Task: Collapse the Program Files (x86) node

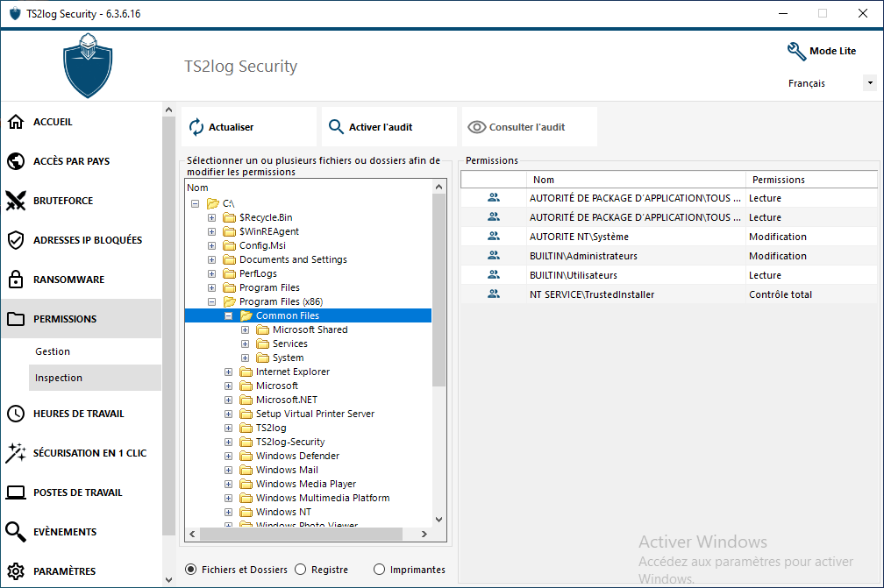Action: coord(212,301)
